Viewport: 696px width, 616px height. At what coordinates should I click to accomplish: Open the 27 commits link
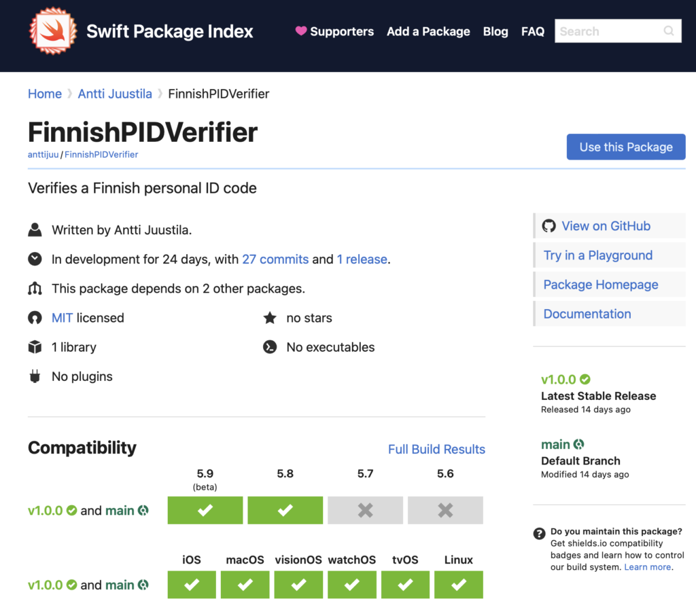pos(275,259)
